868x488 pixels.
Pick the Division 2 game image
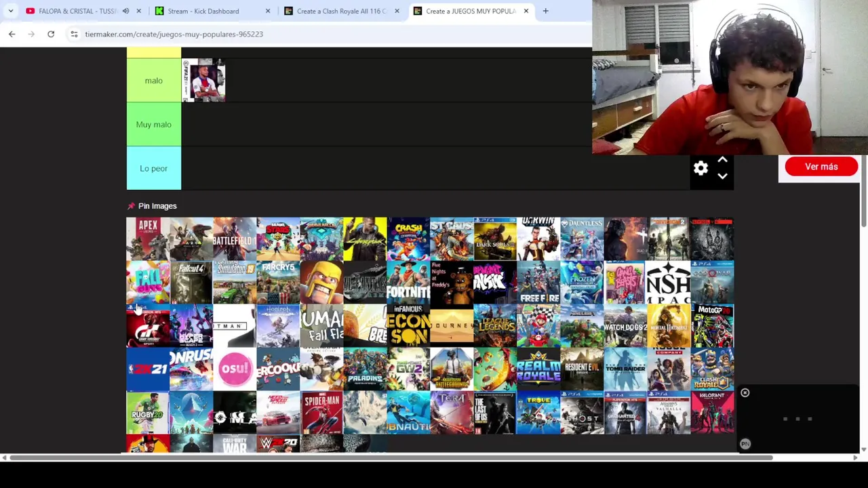[x=669, y=239]
